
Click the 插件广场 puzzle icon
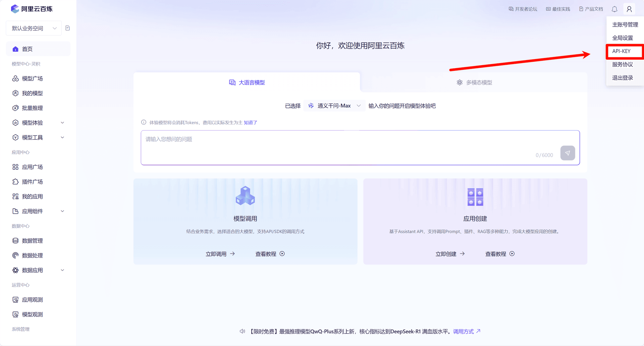click(x=15, y=182)
